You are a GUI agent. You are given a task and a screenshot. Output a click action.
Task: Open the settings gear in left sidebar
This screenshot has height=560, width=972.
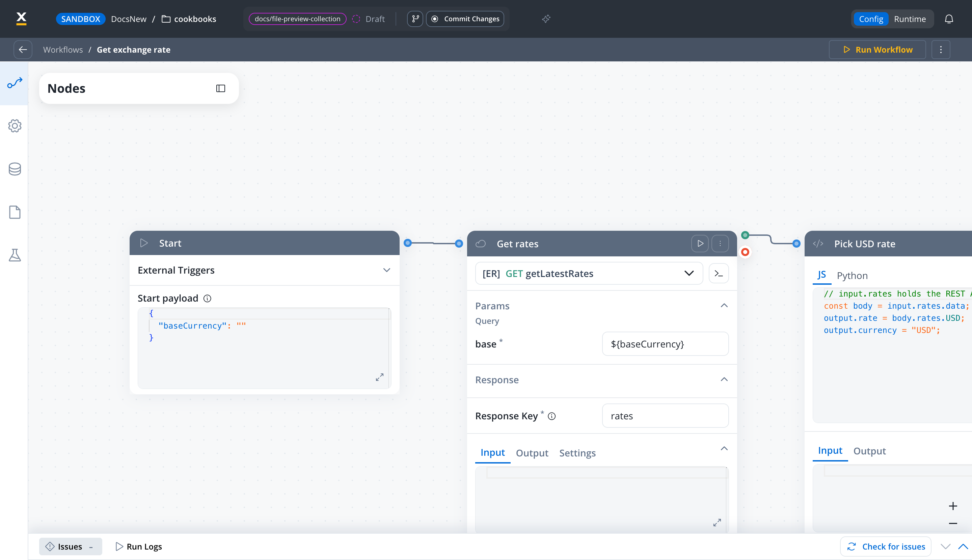tap(15, 126)
